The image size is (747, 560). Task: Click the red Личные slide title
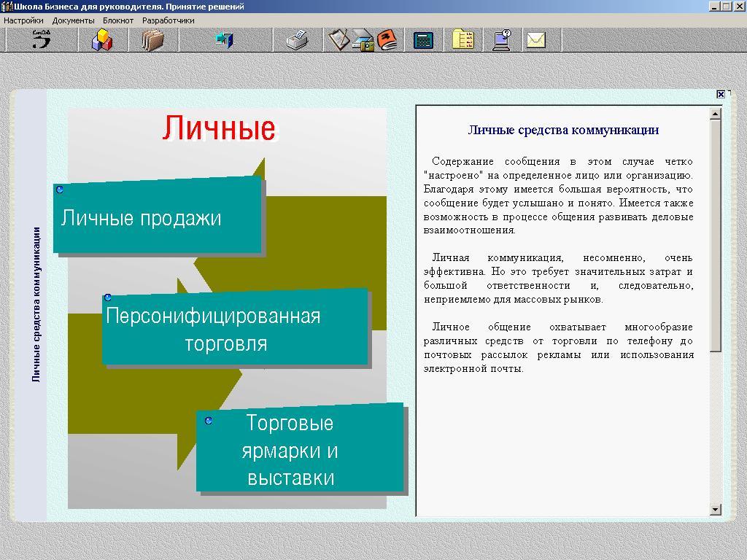click(219, 128)
